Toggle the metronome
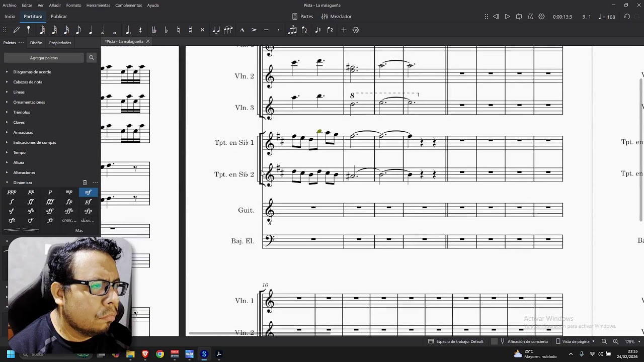The image size is (644, 362). [530, 17]
